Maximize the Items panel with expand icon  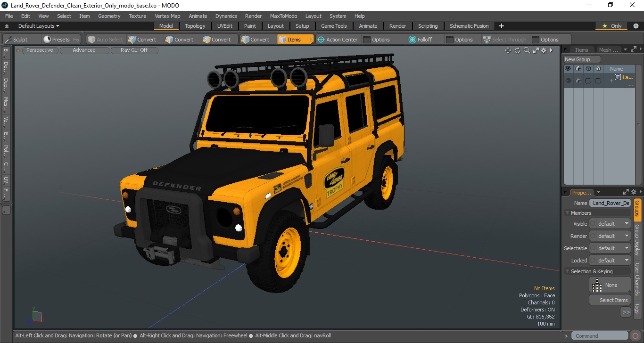point(634,49)
